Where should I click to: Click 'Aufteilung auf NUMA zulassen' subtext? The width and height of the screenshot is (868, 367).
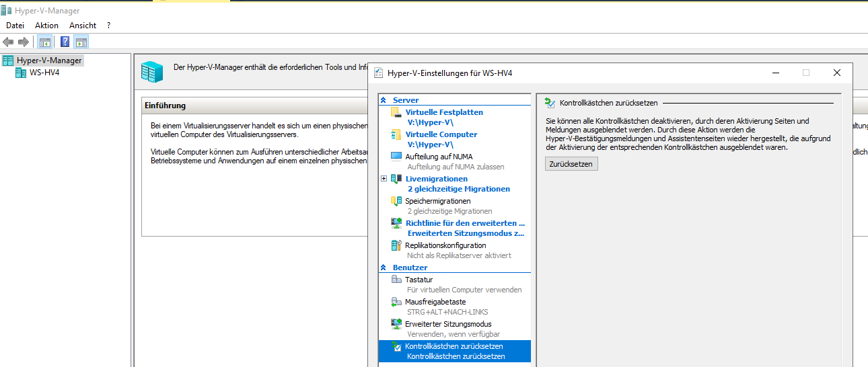tap(456, 167)
